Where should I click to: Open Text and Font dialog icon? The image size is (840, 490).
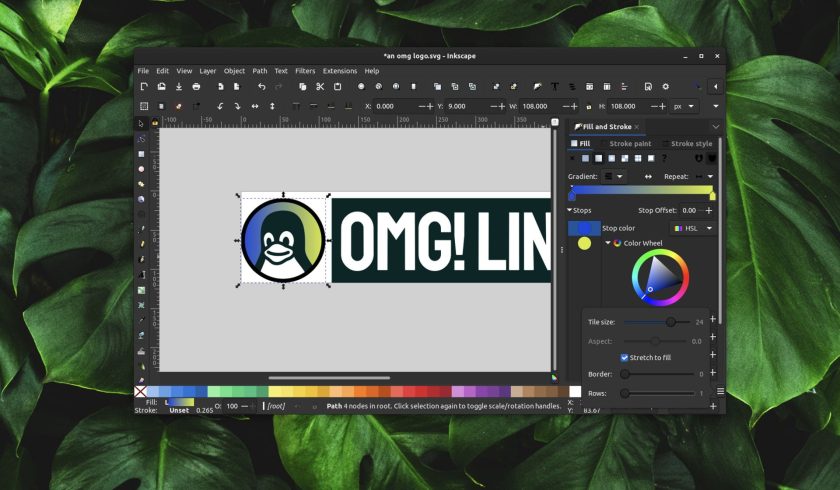click(x=554, y=86)
